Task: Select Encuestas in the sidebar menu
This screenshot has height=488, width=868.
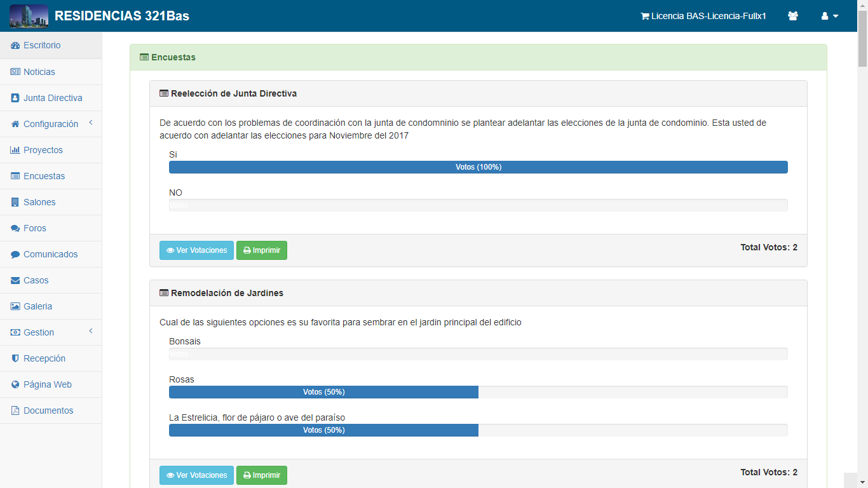Action: pos(44,176)
